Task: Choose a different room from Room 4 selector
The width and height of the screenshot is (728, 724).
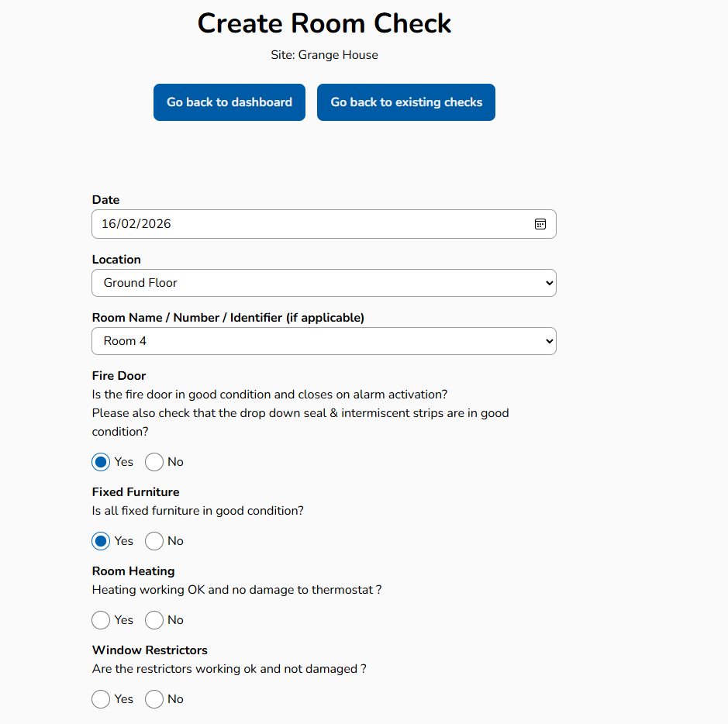Action: coord(323,341)
